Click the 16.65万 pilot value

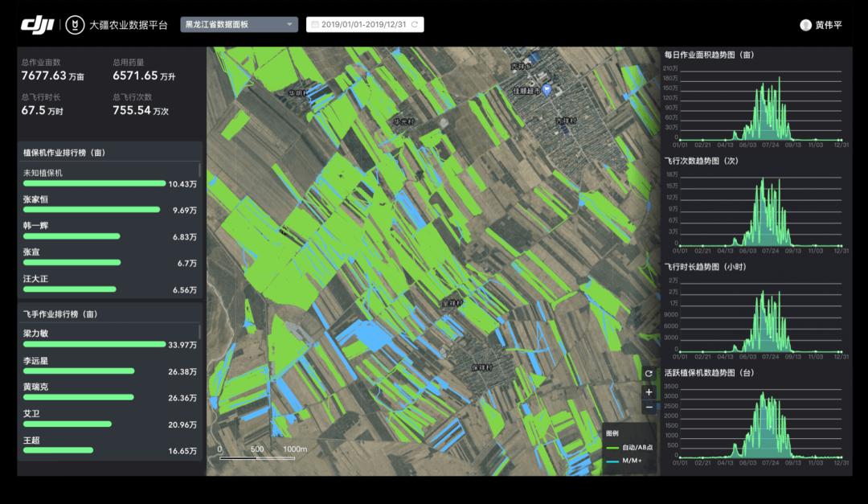[182, 451]
